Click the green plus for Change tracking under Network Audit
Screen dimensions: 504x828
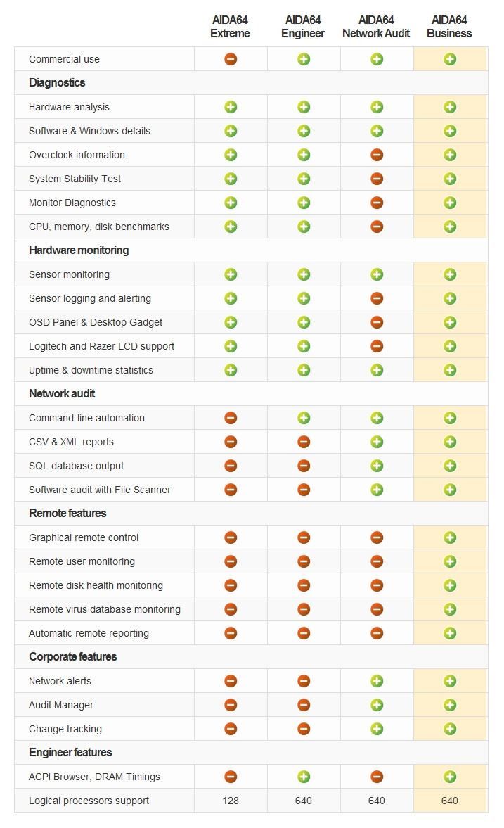coord(377,729)
